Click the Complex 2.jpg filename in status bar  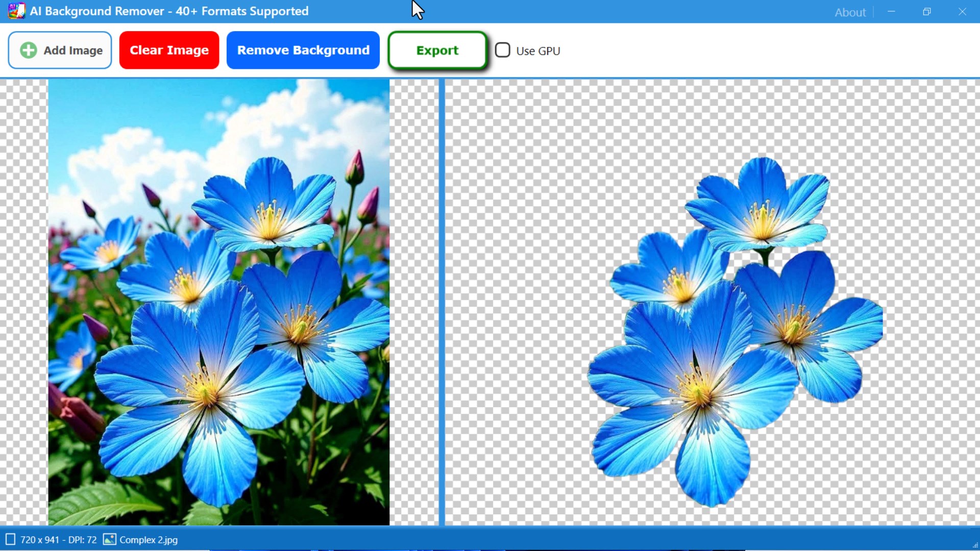149,540
